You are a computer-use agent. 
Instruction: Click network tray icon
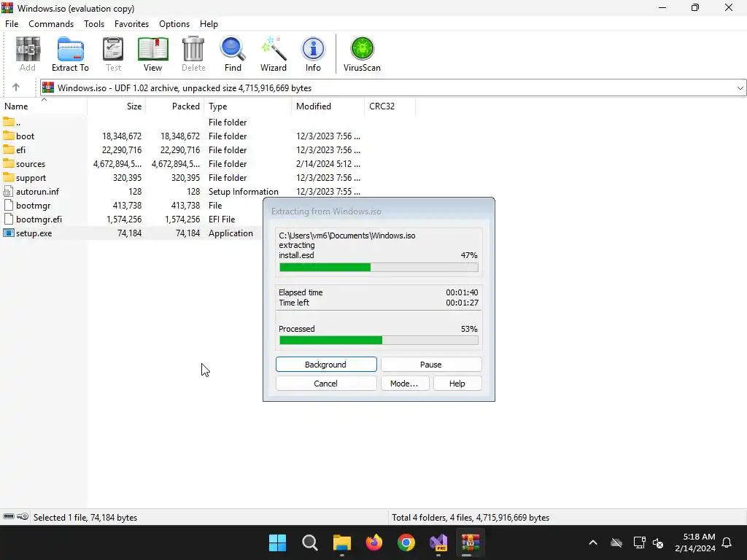click(x=639, y=542)
